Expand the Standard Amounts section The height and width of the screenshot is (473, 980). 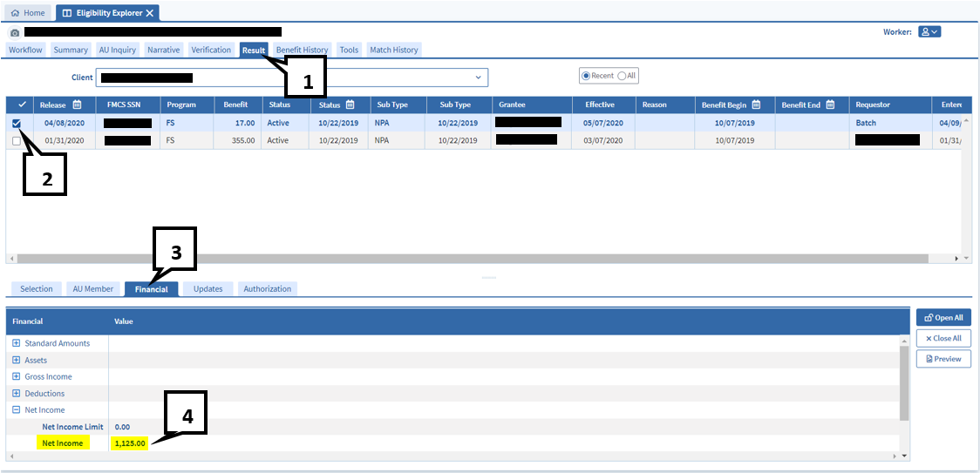(17, 343)
